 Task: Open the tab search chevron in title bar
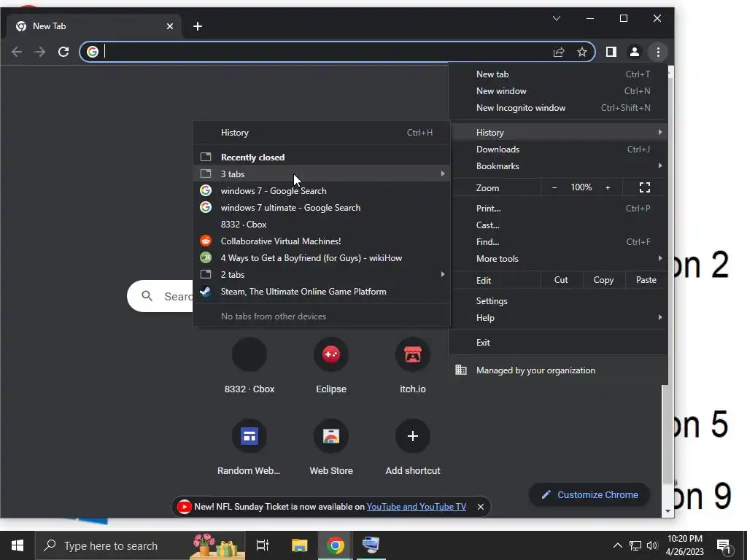pyautogui.click(x=557, y=18)
